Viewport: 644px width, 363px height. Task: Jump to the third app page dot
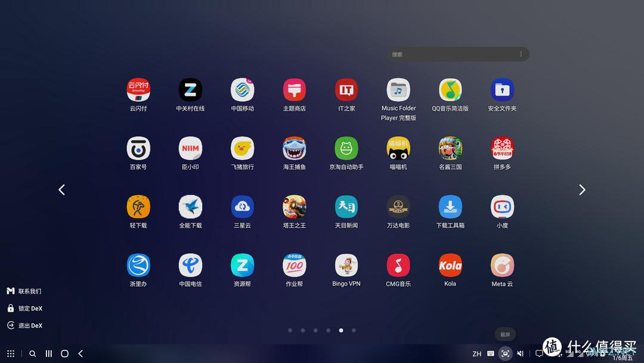315,331
